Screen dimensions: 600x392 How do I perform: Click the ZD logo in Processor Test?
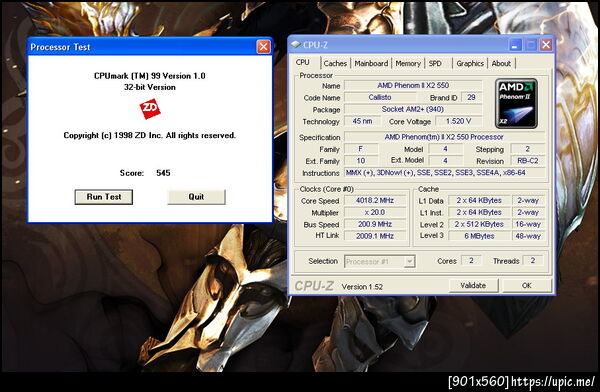pyautogui.click(x=150, y=108)
